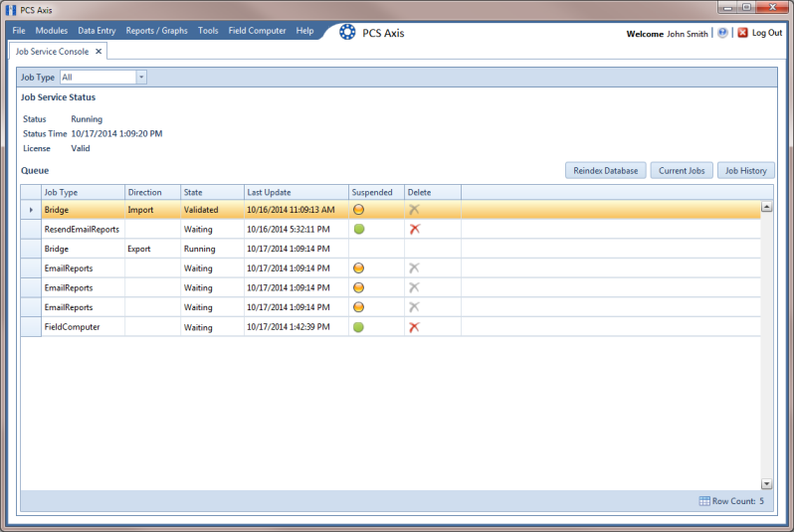Image resolution: width=794 pixels, height=532 pixels.
Task: Select the ResendEmailReports job type cell
Action: (x=82, y=230)
